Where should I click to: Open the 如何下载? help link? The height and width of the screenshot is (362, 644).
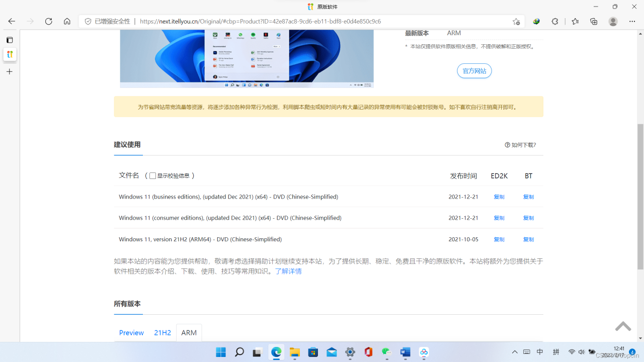[x=521, y=145]
